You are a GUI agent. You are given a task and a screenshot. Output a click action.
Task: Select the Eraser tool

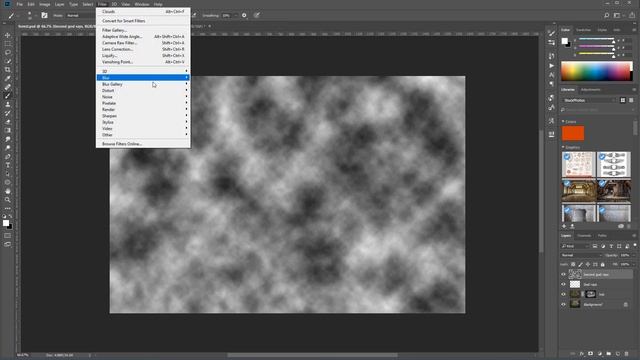click(x=7, y=122)
